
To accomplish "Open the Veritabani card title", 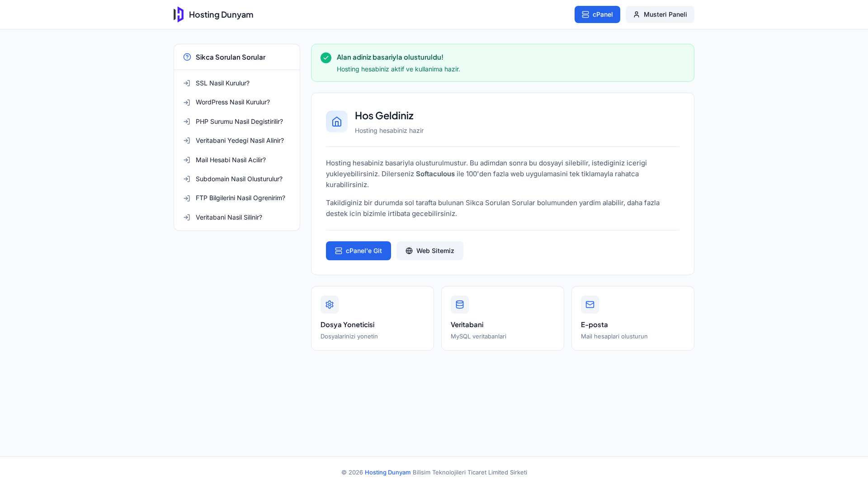I will pos(467,325).
